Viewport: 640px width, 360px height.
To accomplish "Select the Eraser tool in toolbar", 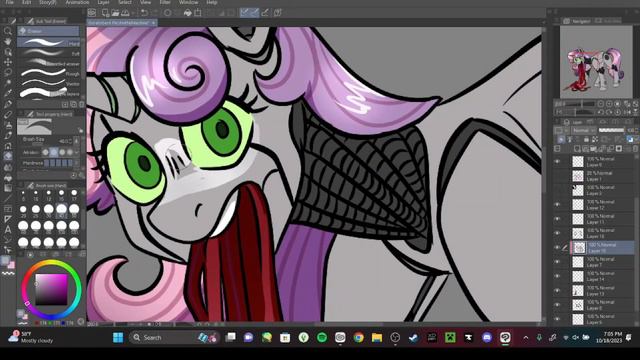I will point(7,156).
